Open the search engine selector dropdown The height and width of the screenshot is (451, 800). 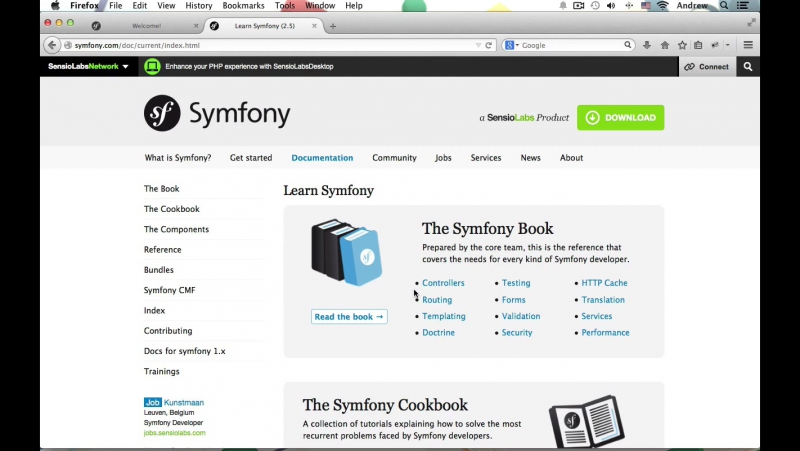coord(512,45)
